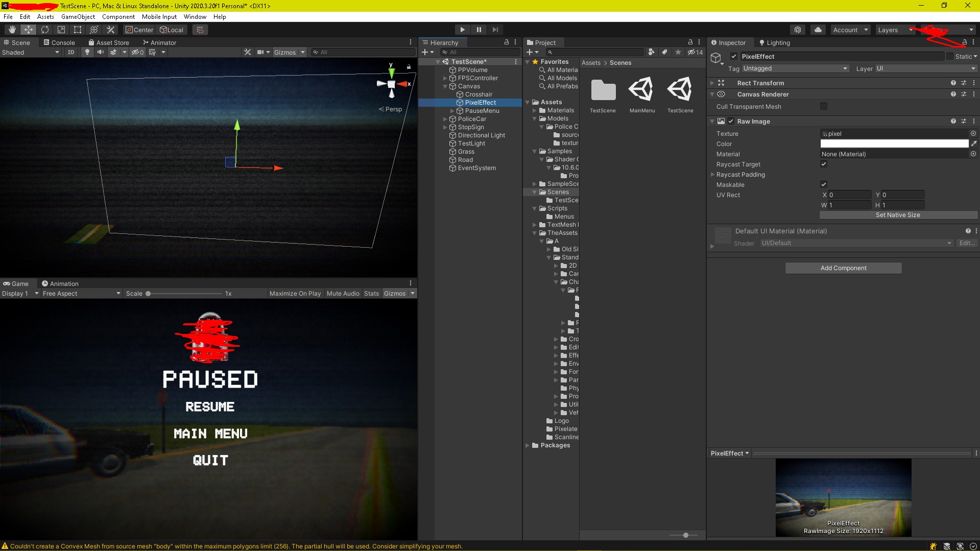Click the lock icon in the Inspector
The height and width of the screenshot is (551, 980).
[964, 42]
